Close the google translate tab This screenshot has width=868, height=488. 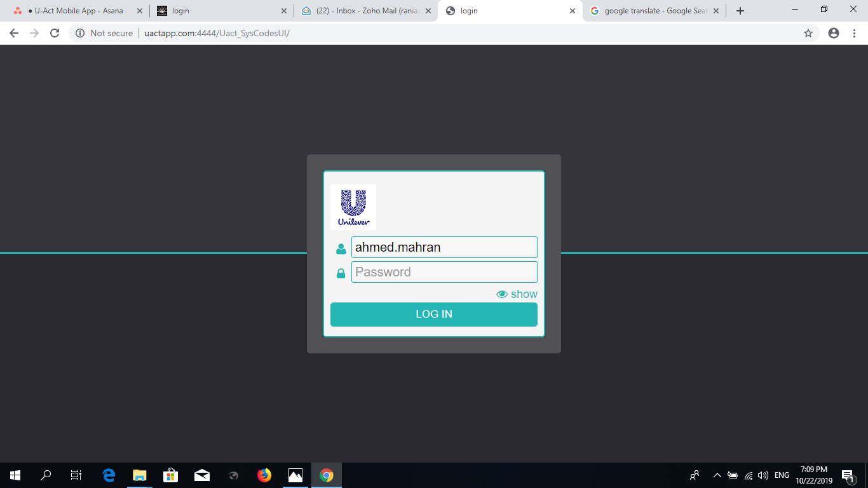pyautogui.click(x=717, y=11)
